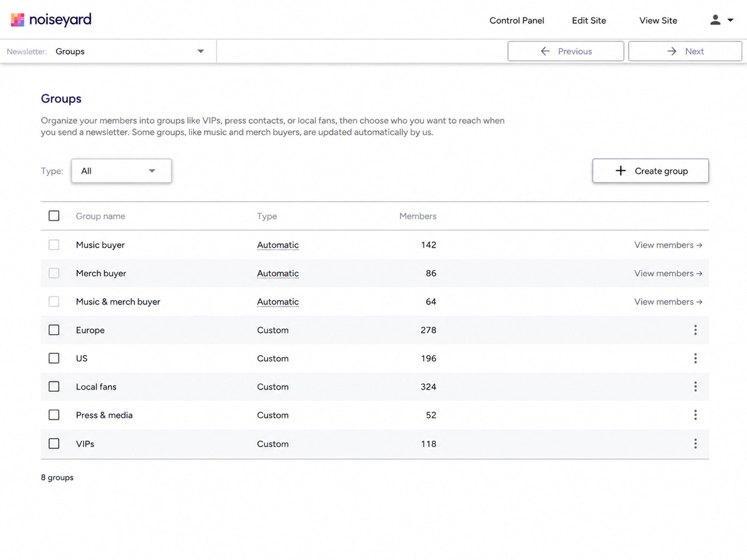Screen dimensions: 747x560
Task: Tick the Merch buyer checkbox
Action: [54, 273]
